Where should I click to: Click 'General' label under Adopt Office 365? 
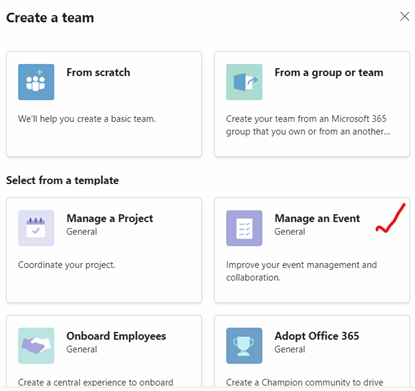290,349
